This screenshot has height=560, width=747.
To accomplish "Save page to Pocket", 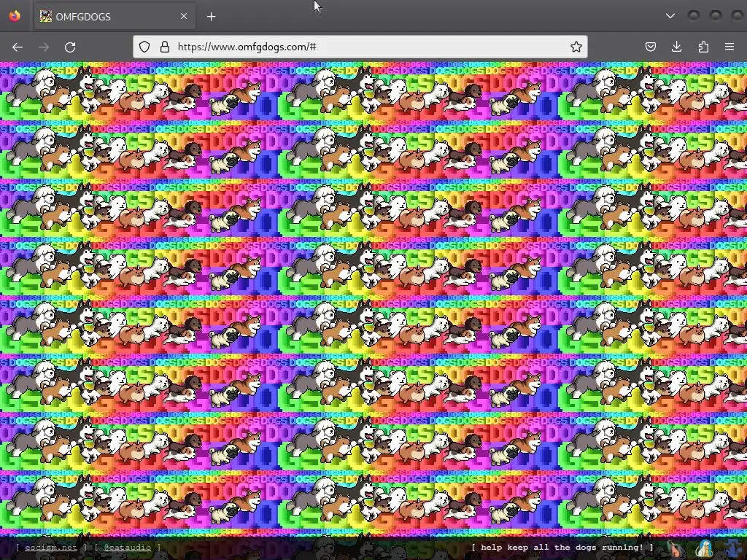I will (x=650, y=47).
